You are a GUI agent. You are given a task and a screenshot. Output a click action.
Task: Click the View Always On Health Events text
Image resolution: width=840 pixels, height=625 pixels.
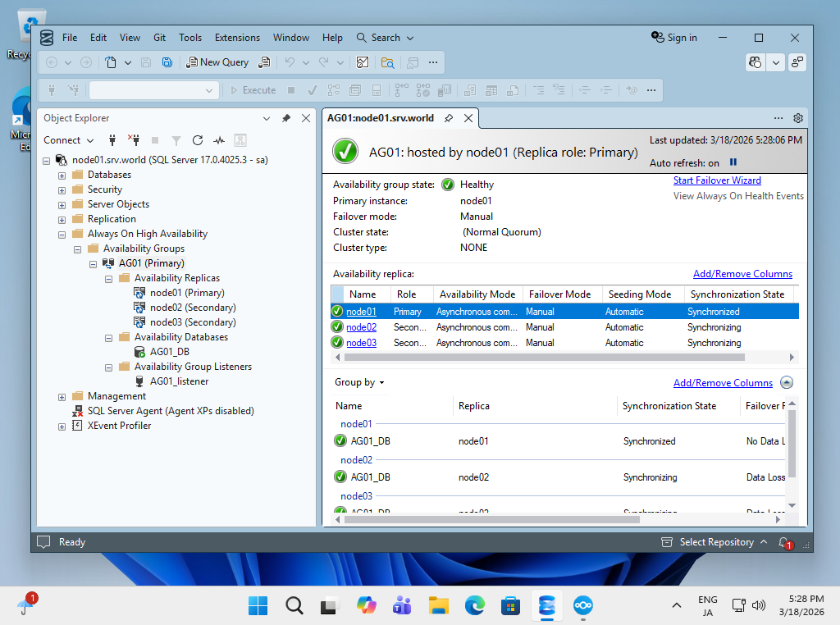(x=738, y=196)
